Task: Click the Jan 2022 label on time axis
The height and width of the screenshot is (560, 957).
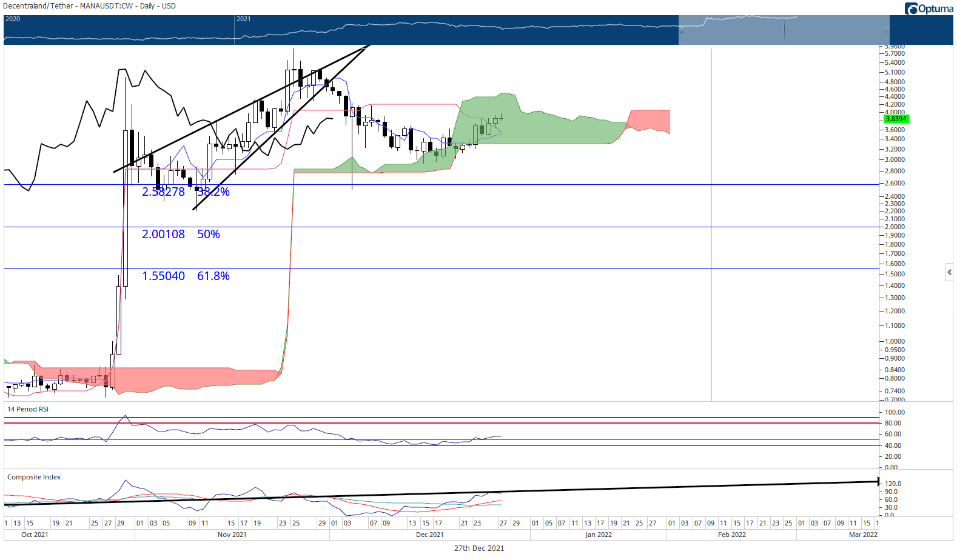Action: (599, 535)
